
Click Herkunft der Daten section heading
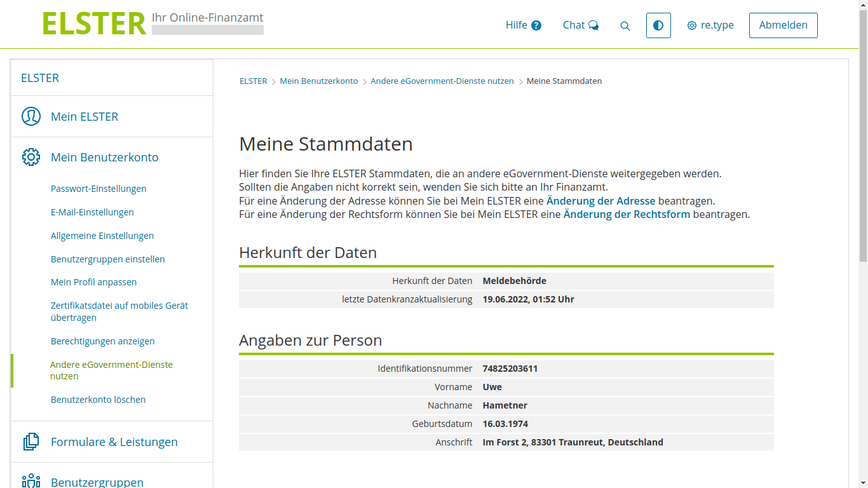click(308, 253)
